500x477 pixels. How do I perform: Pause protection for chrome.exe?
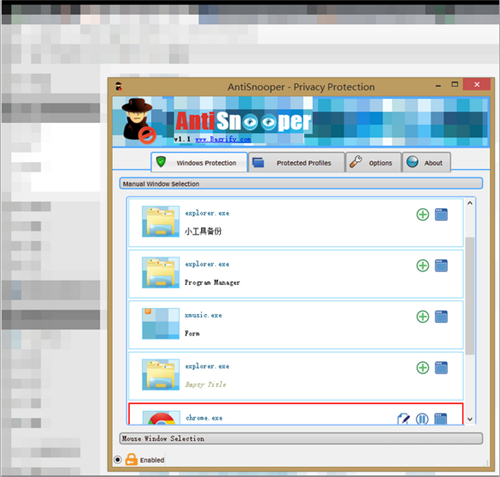pyautogui.click(x=422, y=419)
